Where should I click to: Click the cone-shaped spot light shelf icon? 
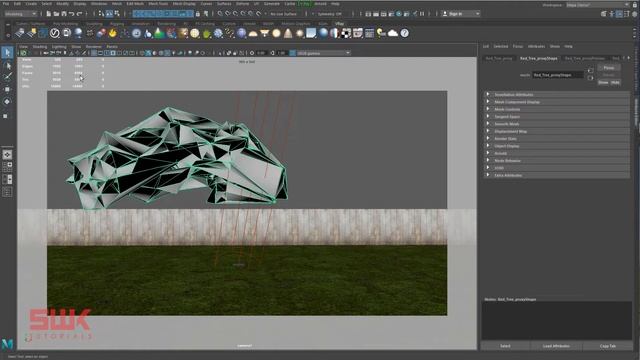click(288, 33)
